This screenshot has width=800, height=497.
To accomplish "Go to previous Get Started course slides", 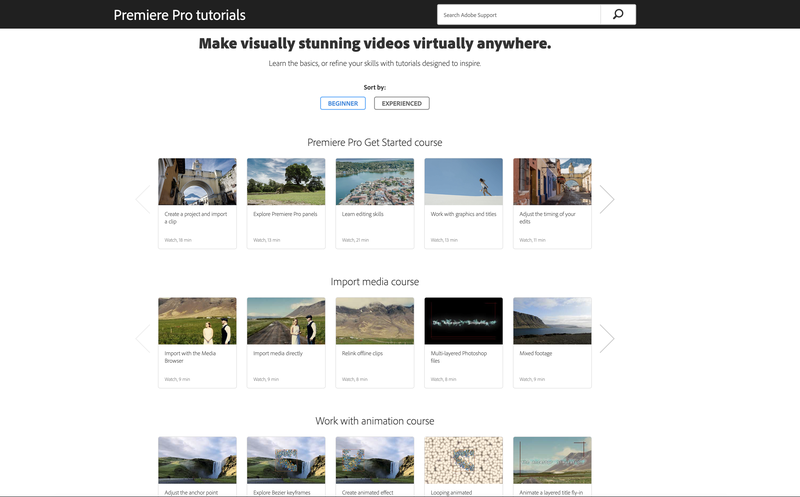I will (x=143, y=199).
